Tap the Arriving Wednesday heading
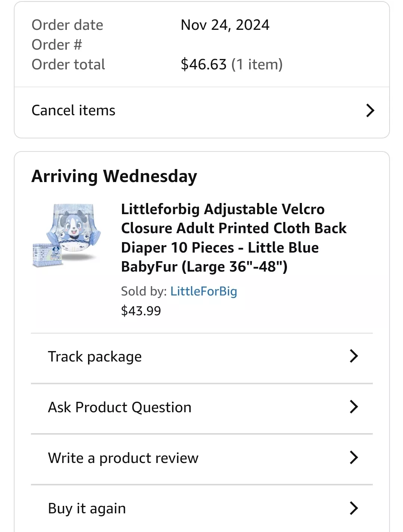Screen dimensions: 403x532 114,176
